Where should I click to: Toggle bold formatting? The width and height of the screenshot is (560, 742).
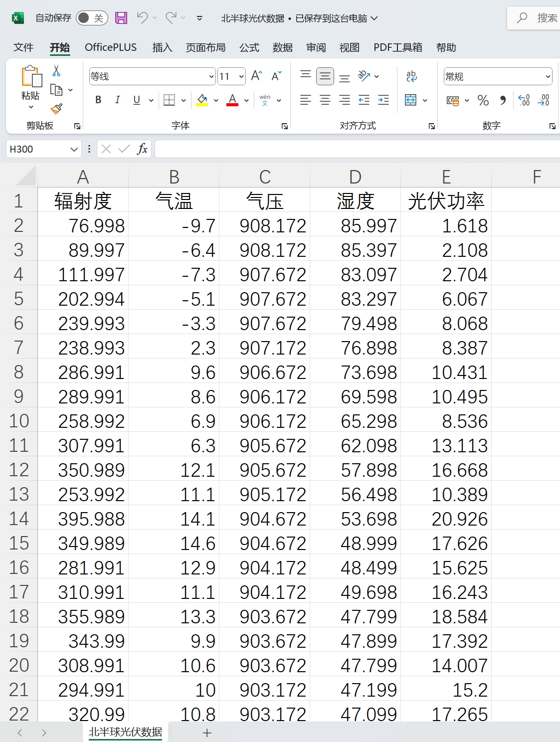coord(98,100)
